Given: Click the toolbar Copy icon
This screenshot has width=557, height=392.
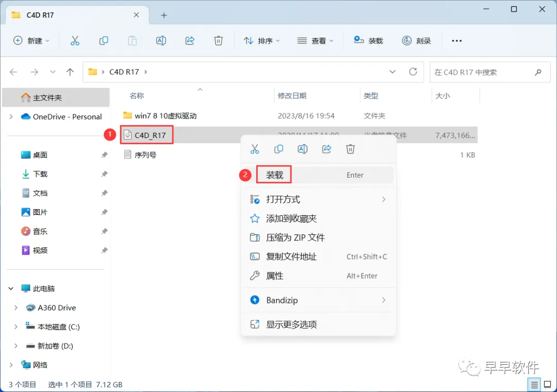Looking at the screenshot, I should click(104, 41).
